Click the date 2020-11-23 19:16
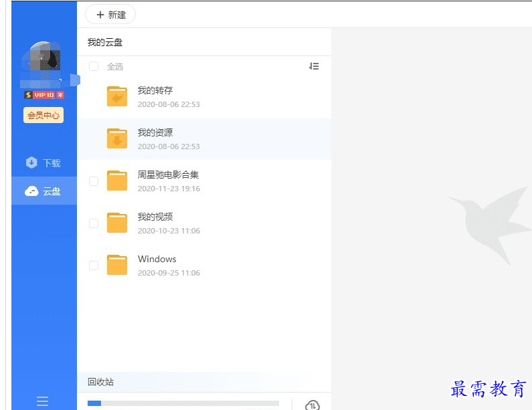This screenshot has height=410, width=532. (x=169, y=189)
